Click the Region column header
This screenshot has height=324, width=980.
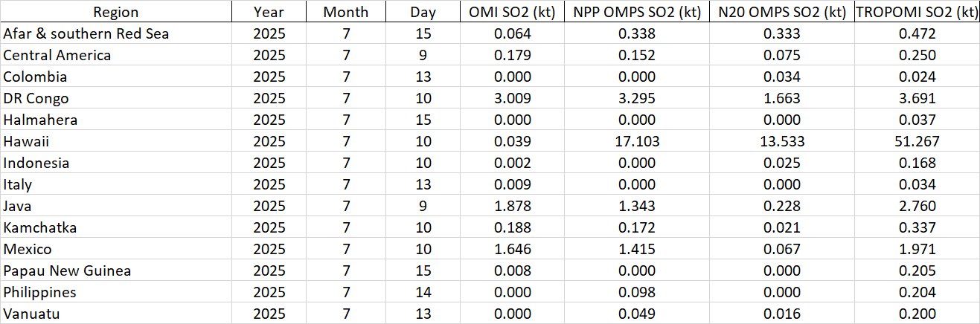(116, 12)
